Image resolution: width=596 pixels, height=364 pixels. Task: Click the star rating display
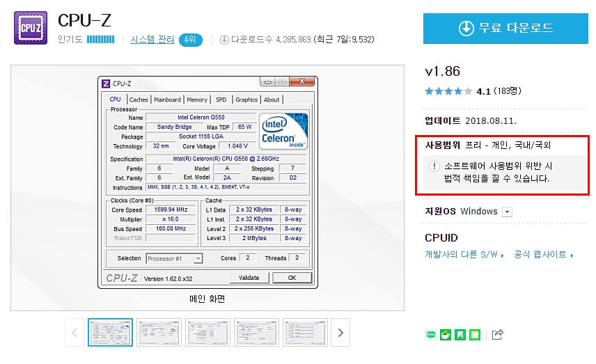point(448,91)
